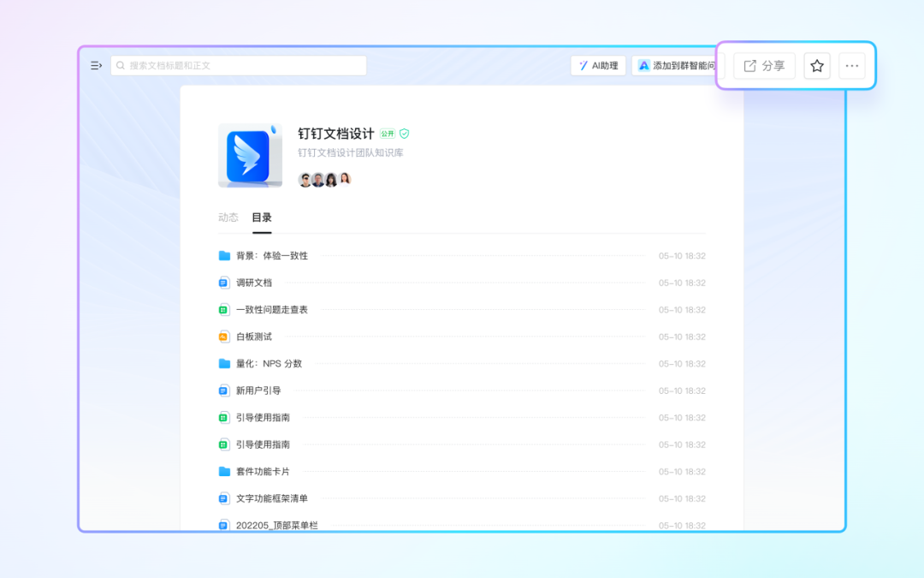Select the 目录 tab
The image size is (924, 578).
click(x=262, y=217)
